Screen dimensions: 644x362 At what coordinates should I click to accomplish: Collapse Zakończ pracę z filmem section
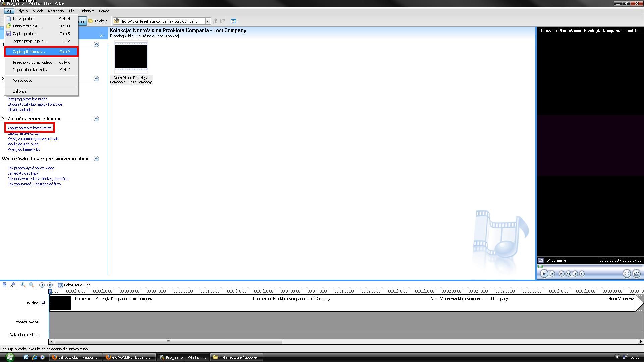96,119
